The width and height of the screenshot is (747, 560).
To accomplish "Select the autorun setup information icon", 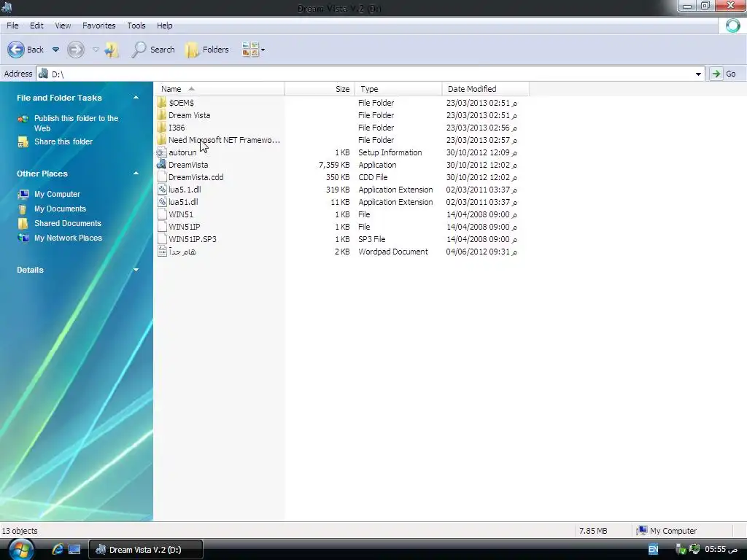I will [x=161, y=152].
